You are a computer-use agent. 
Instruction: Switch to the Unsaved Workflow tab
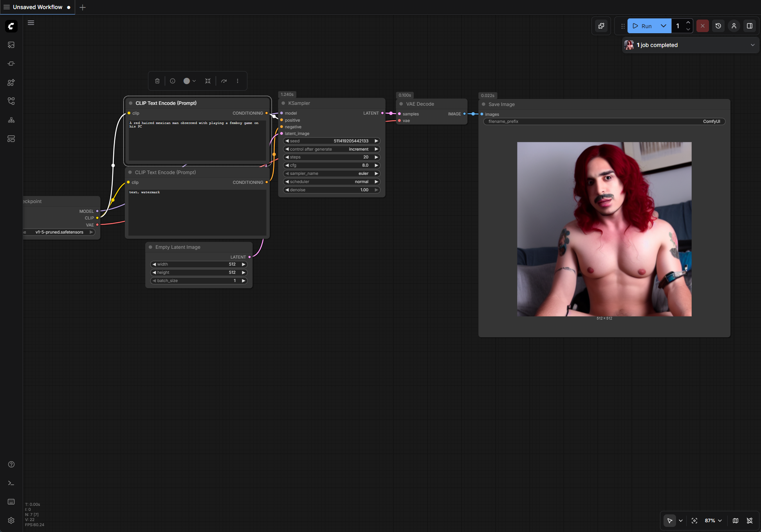click(x=38, y=7)
